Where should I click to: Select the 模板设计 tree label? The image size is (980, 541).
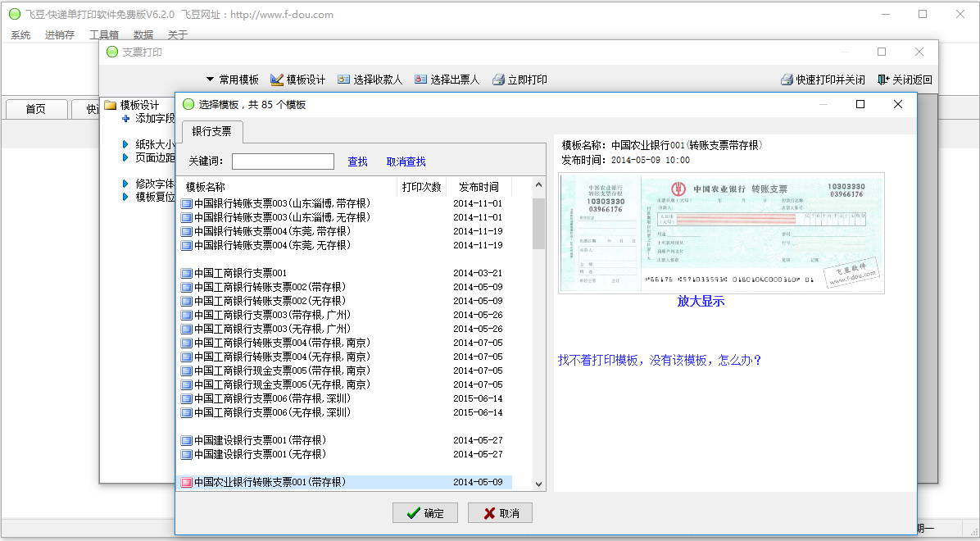click(140, 105)
